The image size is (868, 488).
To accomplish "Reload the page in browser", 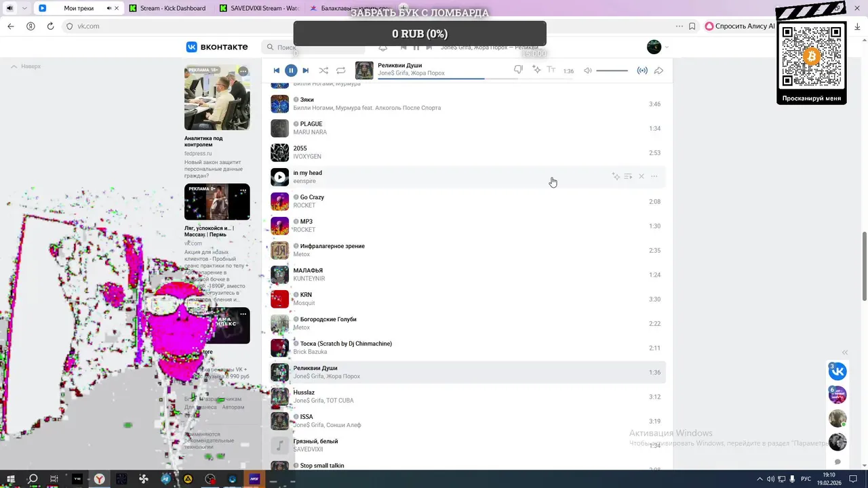I will click(50, 26).
